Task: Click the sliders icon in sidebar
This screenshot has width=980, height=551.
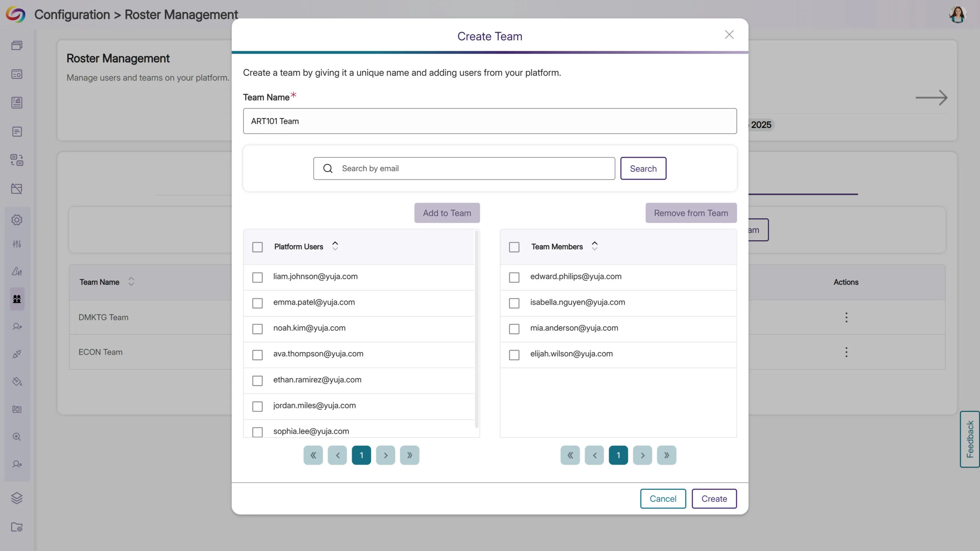Action: tap(17, 244)
